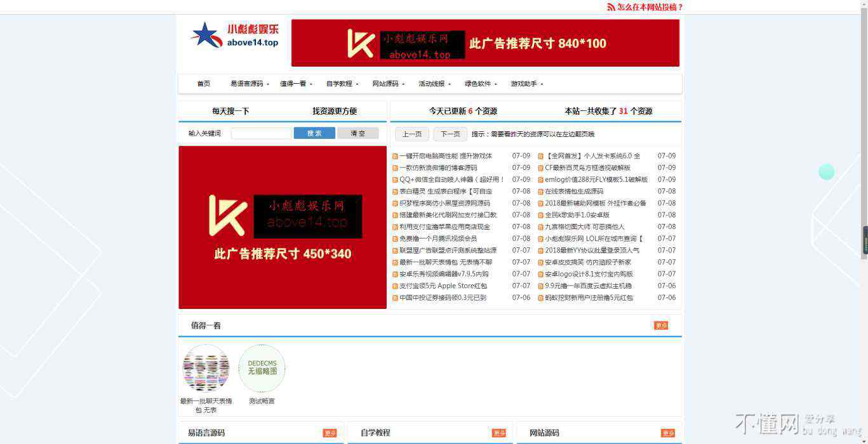This screenshot has height=444, width=868.
Task: Click orange 更多 icon in 值得一看 section
Action: point(661,325)
